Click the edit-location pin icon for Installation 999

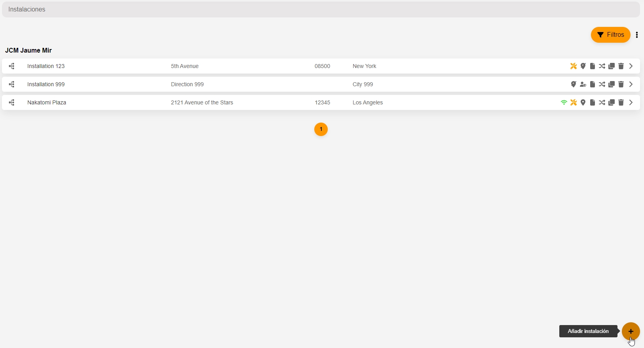point(574,84)
